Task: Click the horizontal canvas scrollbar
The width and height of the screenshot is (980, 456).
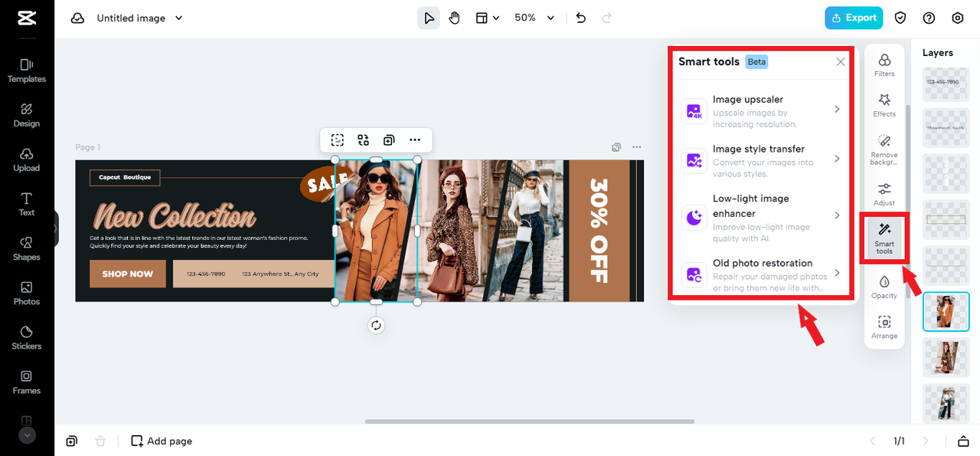Action: (530, 421)
